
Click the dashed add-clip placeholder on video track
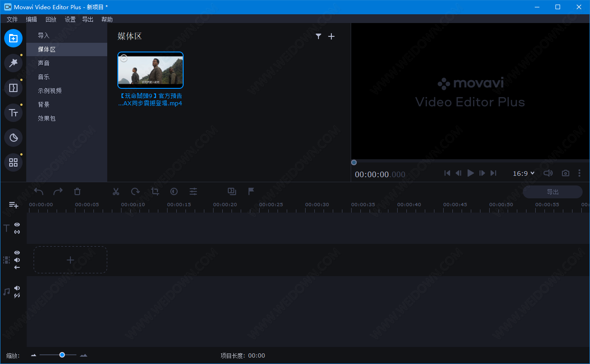(70, 260)
